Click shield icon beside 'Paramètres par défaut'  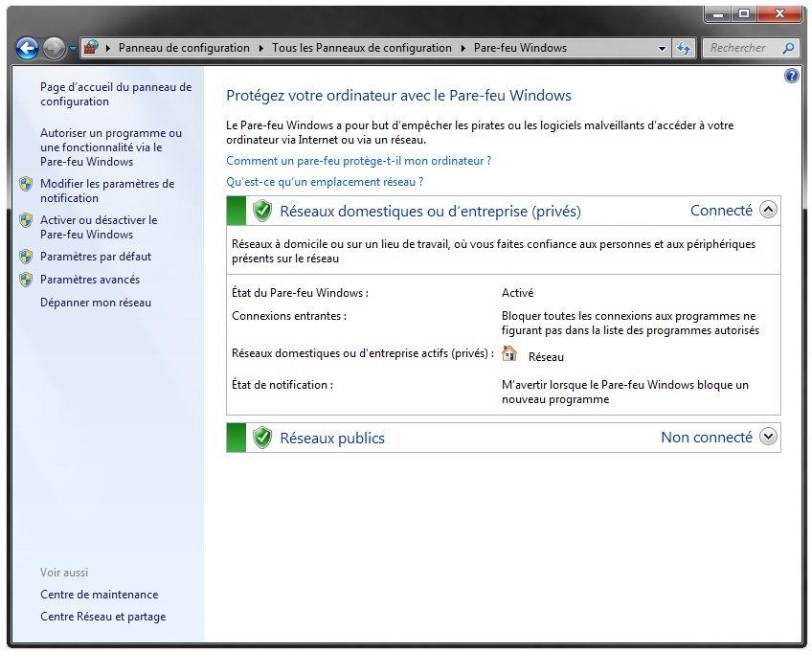click(x=26, y=257)
